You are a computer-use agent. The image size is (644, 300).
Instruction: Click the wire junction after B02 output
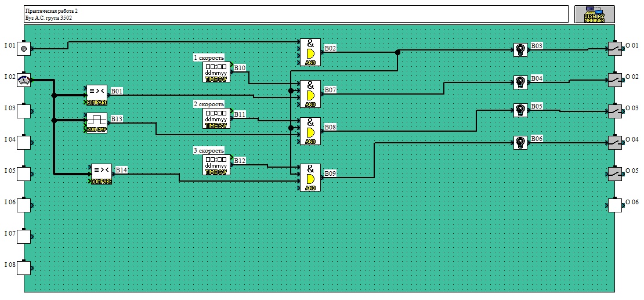[x=397, y=52]
